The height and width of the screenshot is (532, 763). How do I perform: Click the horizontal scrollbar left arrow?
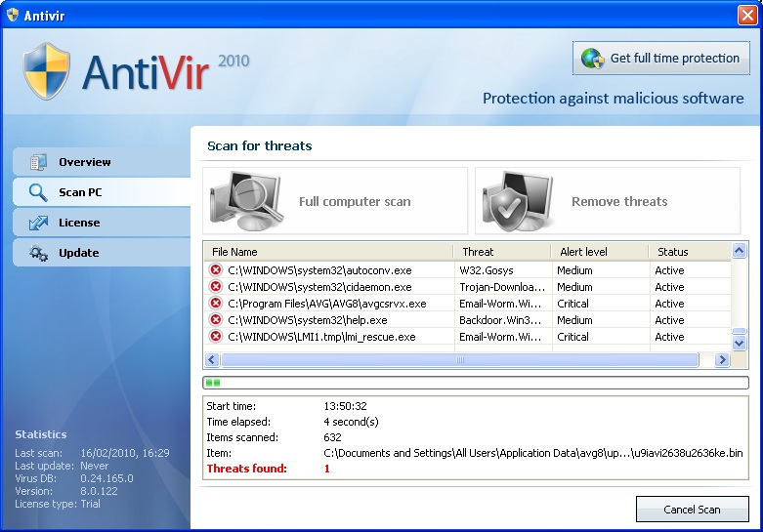212,360
